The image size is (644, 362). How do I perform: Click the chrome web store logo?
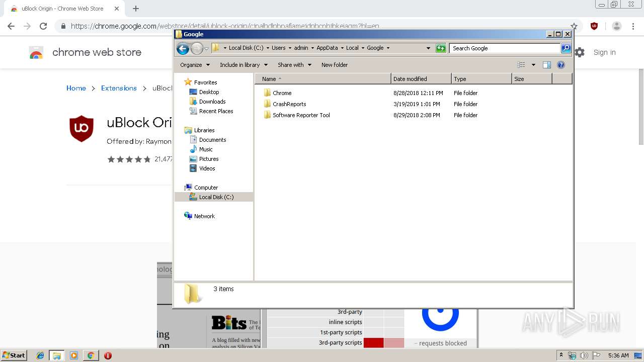86,52
